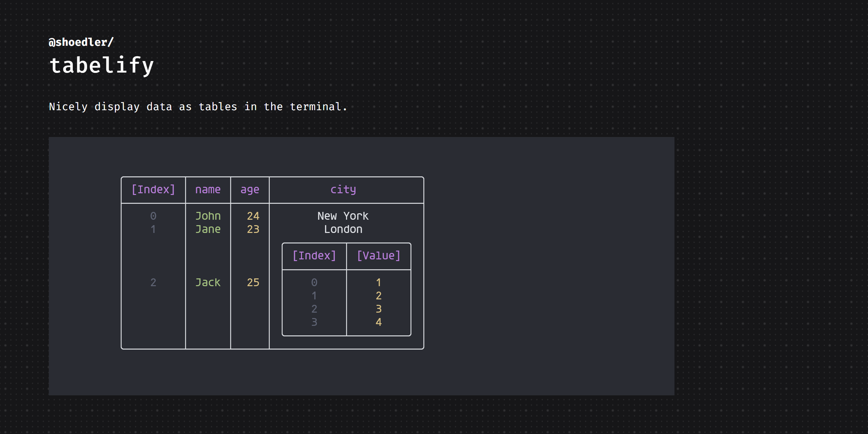Select the city column header
The image size is (868, 434).
343,189
